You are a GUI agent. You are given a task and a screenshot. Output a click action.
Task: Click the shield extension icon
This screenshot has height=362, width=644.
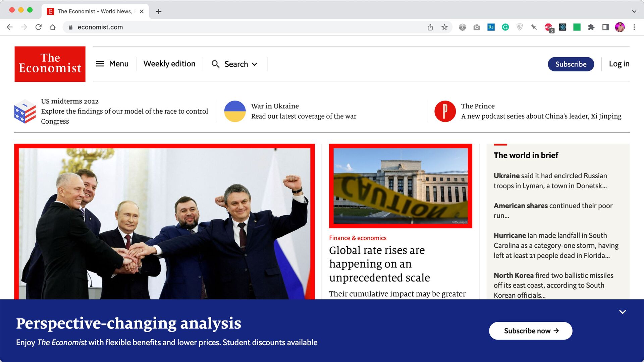coord(520,27)
